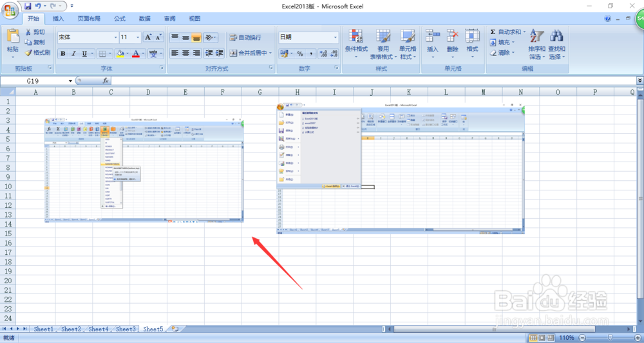Screen dimensions: 644x343
Task: Open the 格式 cells menu
Action: [472, 44]
